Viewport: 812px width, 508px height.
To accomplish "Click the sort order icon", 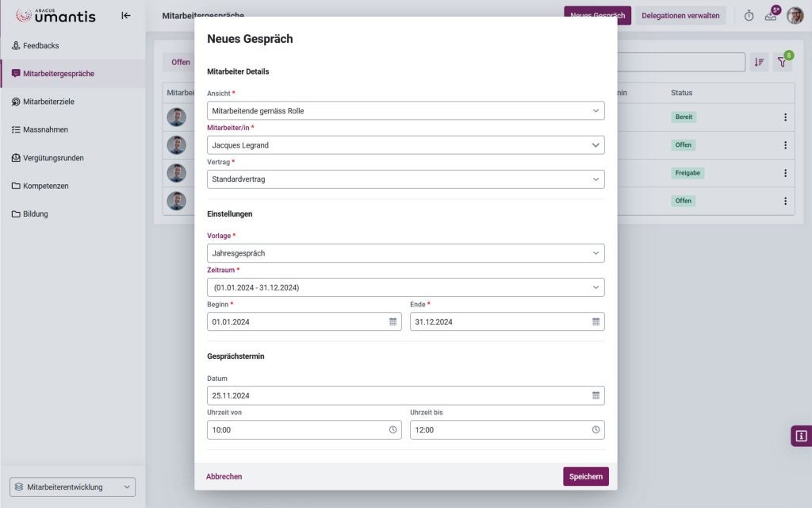I will click(x=759, y=63).
